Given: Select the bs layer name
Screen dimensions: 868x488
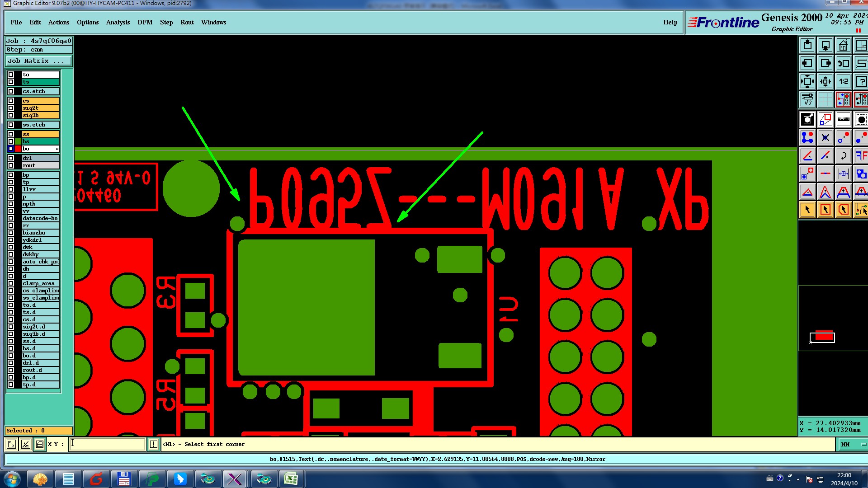Looking at the screenshot, I should [x=40, y=141].
